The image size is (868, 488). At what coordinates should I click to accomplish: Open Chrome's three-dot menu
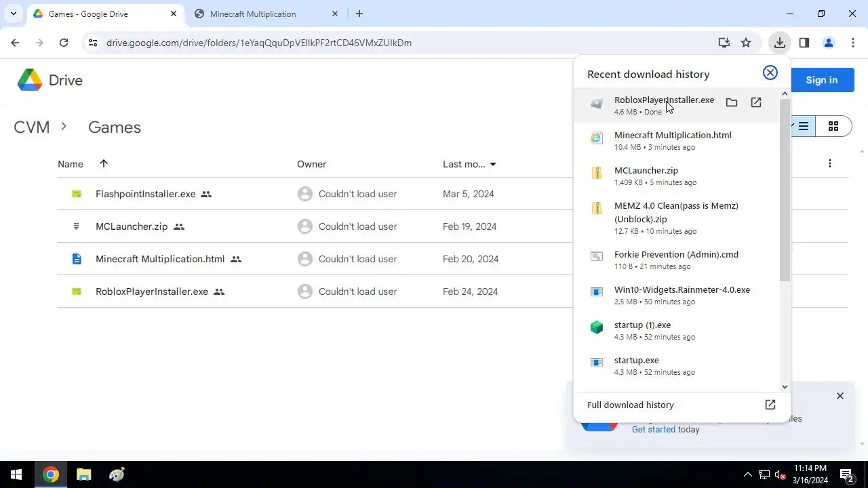[853, 43]
